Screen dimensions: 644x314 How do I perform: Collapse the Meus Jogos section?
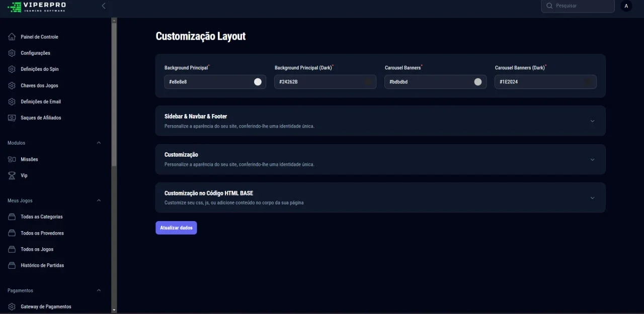99,200
